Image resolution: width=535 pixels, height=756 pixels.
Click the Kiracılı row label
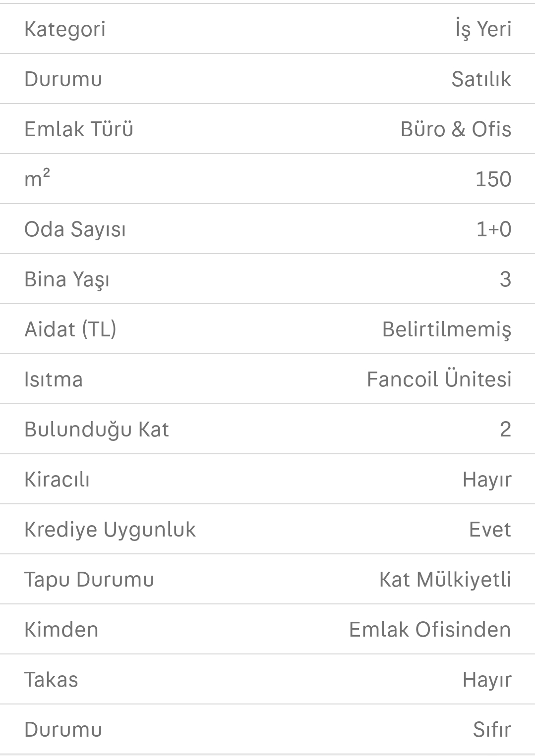57,480
